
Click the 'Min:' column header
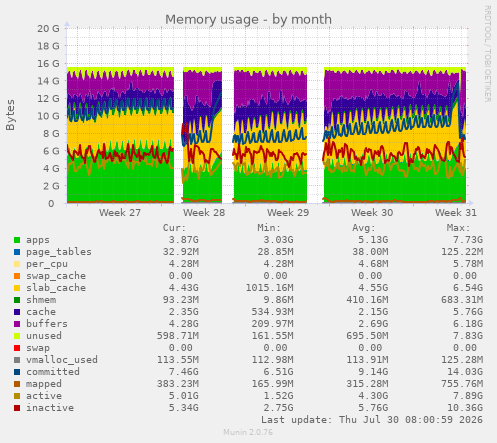(x=269, y=228)
